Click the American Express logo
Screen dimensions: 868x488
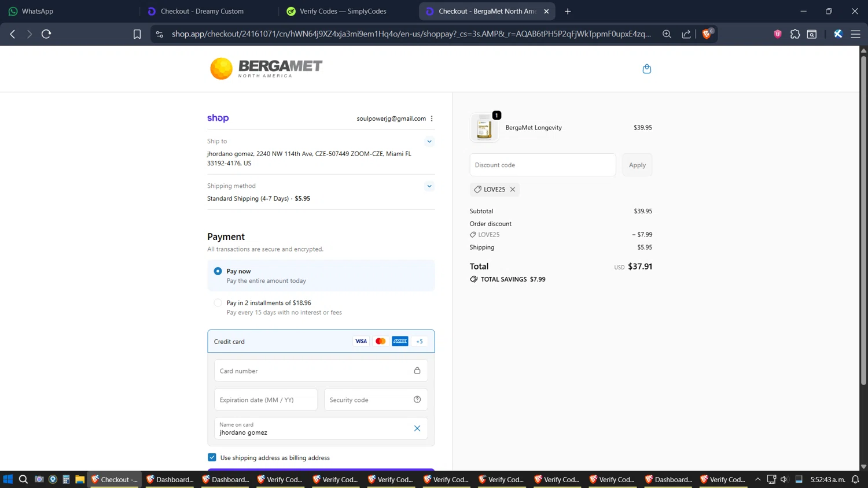(400, 341)
